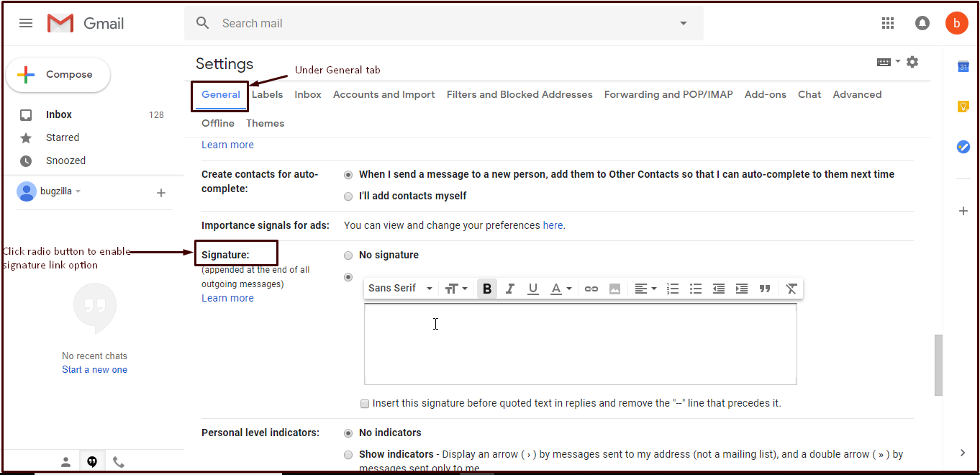Expand the search options dropdown arrow
This screenshot has height=475, width=980.
click(684, 23)
